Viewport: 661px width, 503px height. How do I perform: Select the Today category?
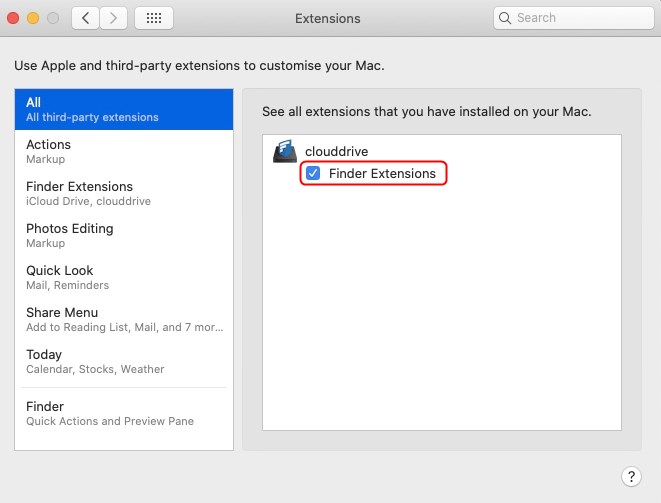tap(124, 361)
